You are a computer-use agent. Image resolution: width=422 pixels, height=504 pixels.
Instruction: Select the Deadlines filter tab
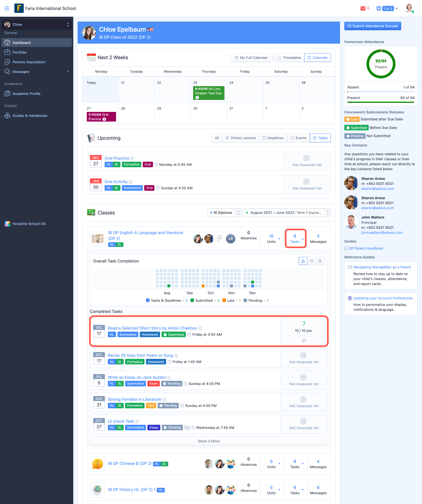point(273,138)
